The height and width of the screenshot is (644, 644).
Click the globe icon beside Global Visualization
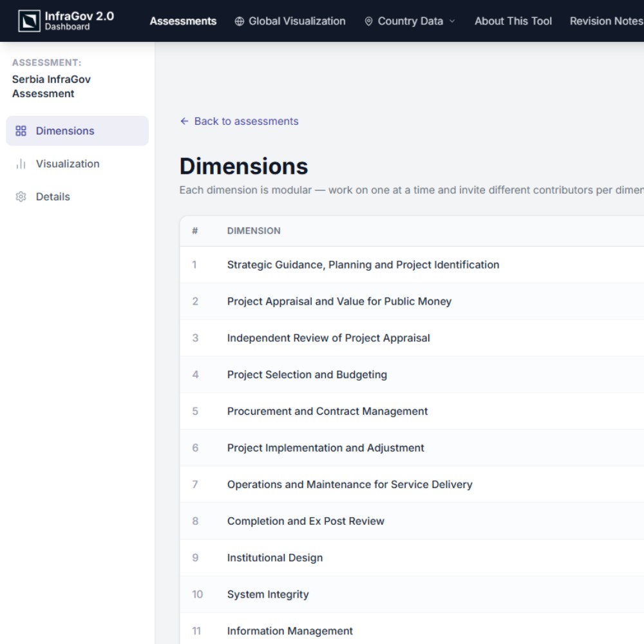point(239,21)
